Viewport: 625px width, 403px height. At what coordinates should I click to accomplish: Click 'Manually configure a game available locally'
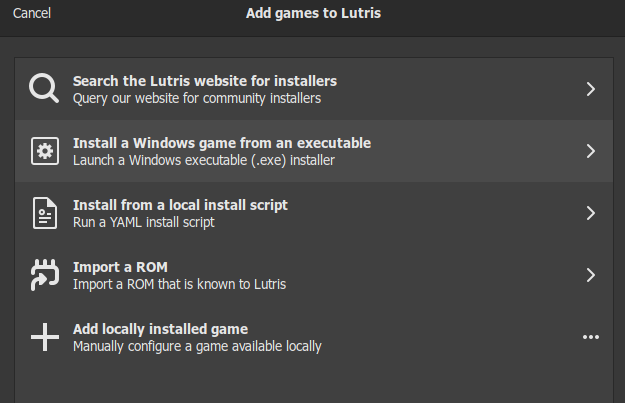click(x=197, y=346)
